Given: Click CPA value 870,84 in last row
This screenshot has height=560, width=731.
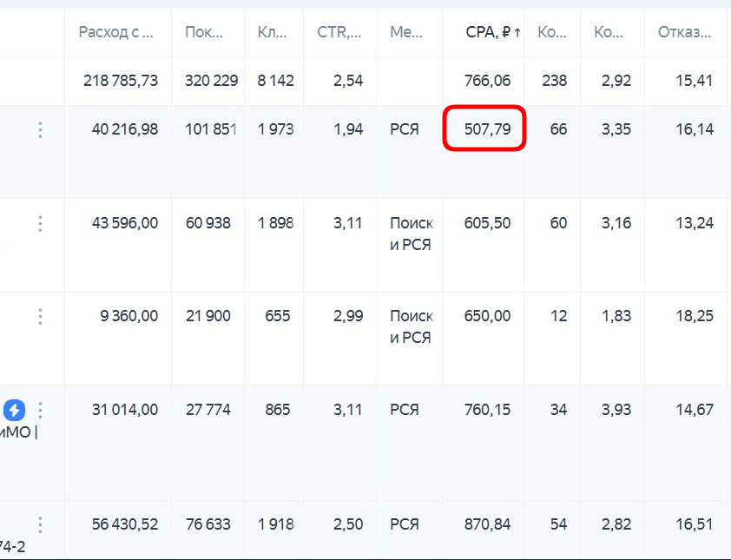Looking at the screenshot, I should (487, 524).
